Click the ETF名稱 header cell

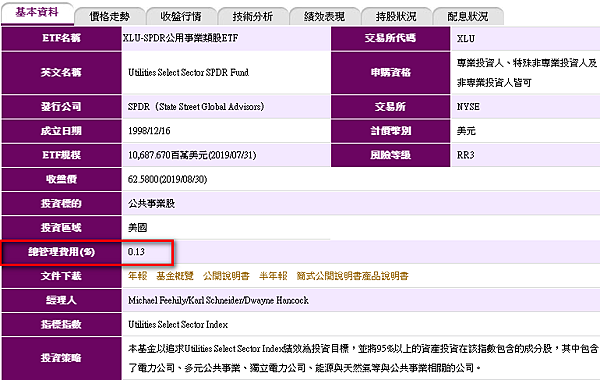[62, 38]
